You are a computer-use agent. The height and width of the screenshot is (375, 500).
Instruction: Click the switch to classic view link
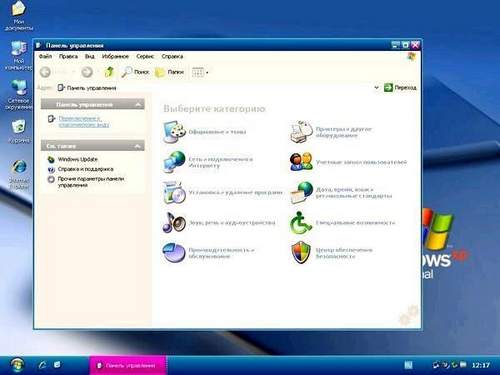click(84, 122)
